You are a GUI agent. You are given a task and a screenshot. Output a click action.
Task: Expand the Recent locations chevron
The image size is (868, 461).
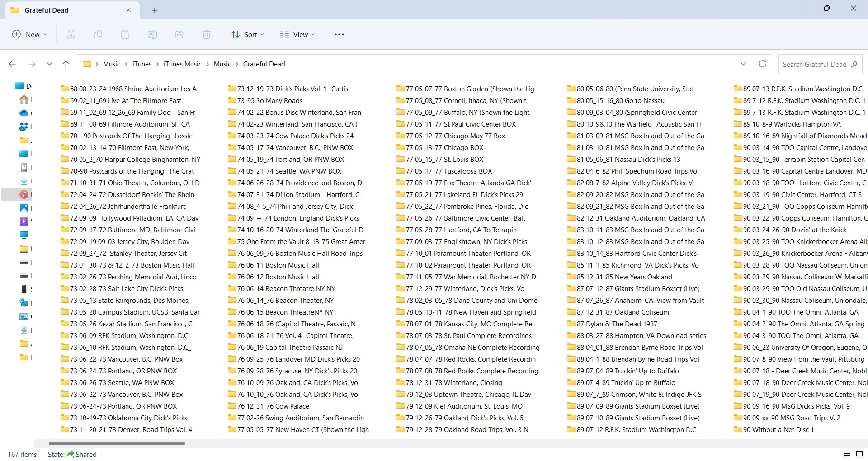[49, 64]
